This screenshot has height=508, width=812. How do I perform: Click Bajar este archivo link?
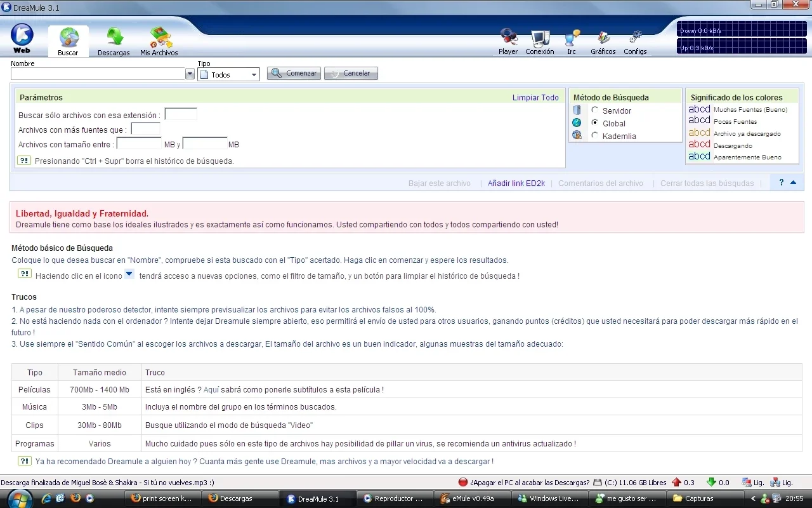point(440,184)
